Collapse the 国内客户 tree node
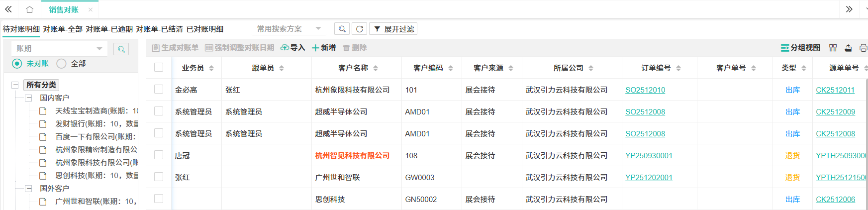Screen dimensions: 868x210 [28, 98]
